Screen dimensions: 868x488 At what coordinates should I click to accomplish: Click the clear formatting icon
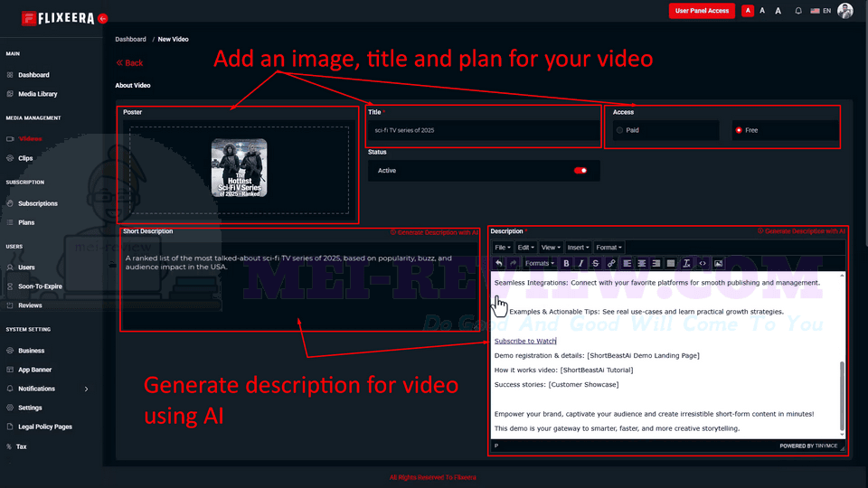pyautogui.click(x=686, y=263)
